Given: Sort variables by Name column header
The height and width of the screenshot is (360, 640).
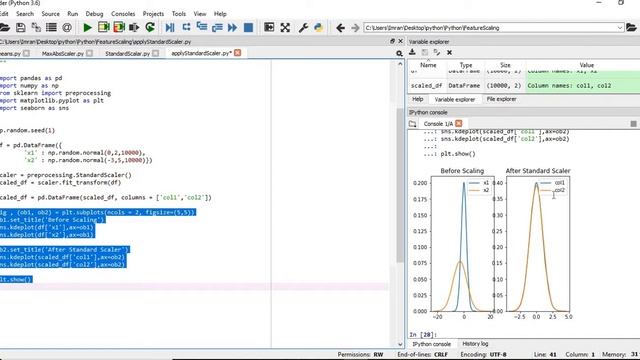Looking at the screenshot, I should [x=428, y=65].
